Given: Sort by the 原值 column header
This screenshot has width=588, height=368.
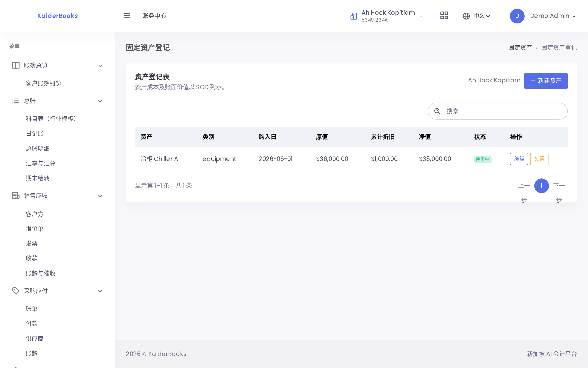Looking at the screenshot, I should pos(322,137).
